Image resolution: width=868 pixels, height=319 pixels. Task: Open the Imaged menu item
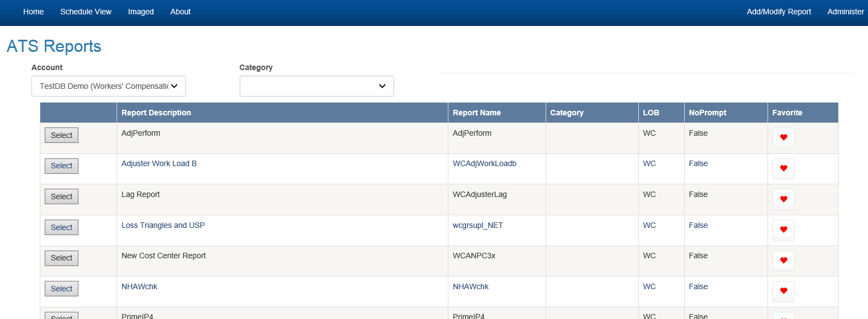[141, 12]
